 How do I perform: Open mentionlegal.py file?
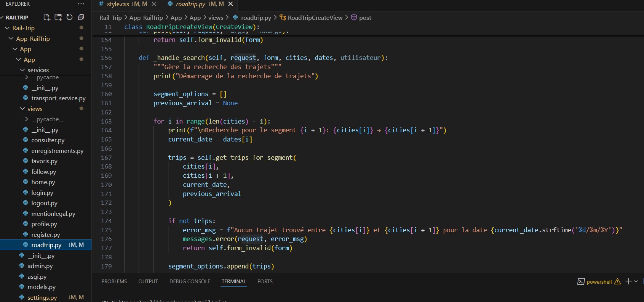53,214
